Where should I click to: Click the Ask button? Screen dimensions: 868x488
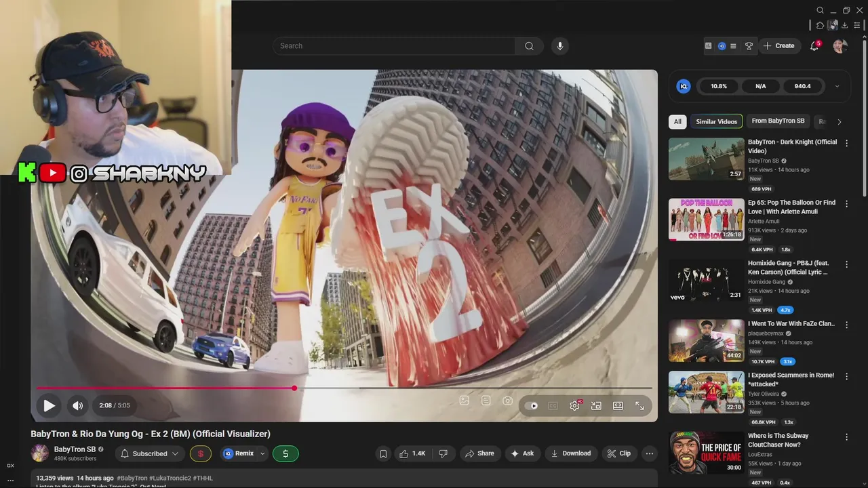(521, 453)
